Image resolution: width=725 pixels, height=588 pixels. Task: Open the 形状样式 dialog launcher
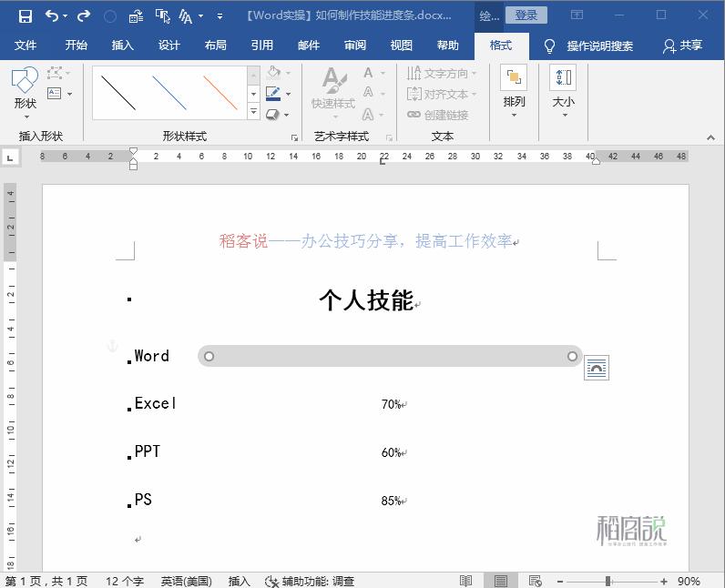coord(294,137)
